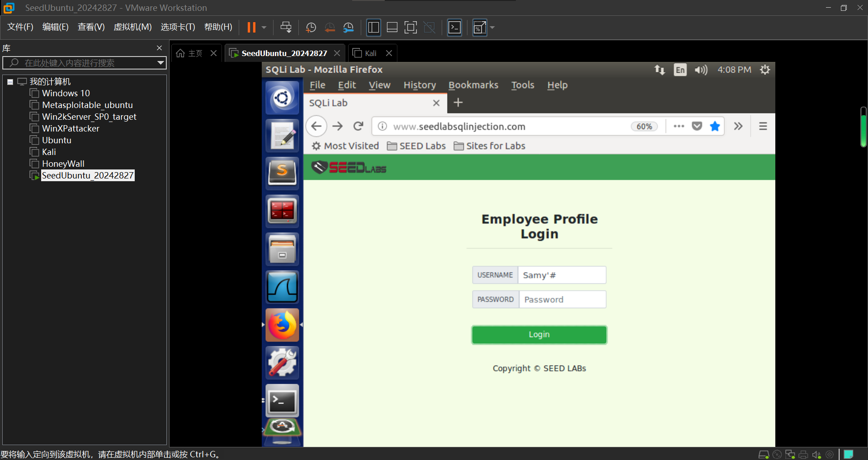Save page to Pocket
Image resolution: width=868 pixels, height=460 pixels.
click(697, 126)
